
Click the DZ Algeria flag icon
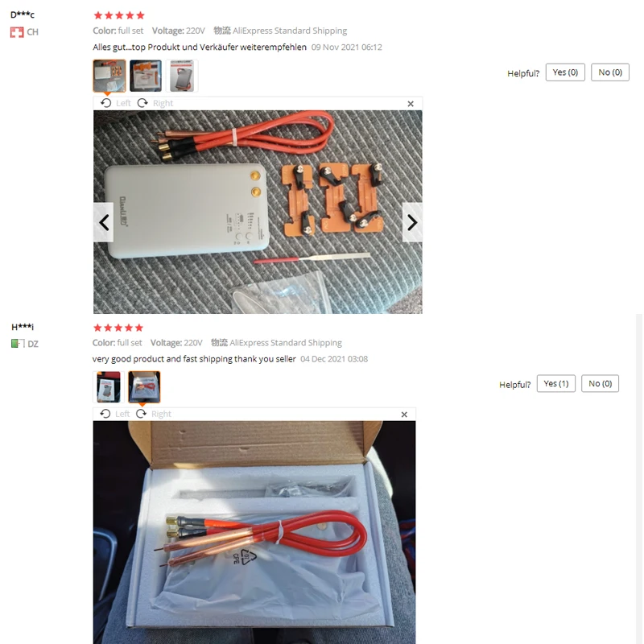pos(18,344)
